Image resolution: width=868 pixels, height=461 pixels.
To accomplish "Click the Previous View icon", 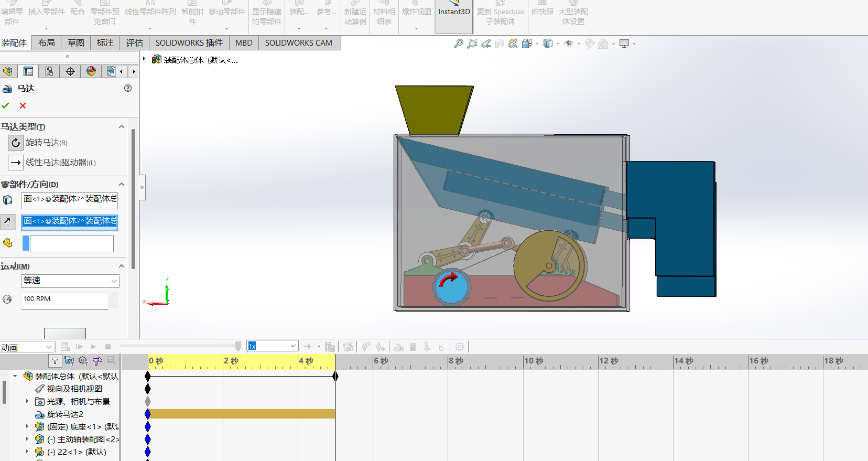I will pos(486,44).
